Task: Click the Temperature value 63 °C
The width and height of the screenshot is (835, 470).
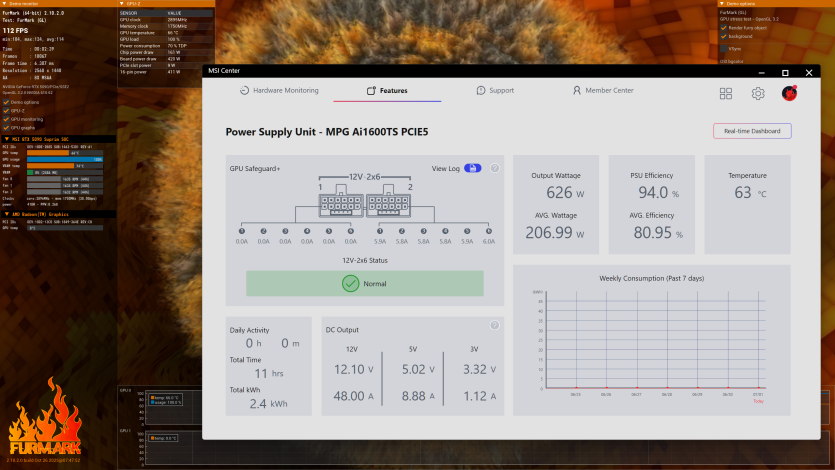Action: click(x=750, y=193)
